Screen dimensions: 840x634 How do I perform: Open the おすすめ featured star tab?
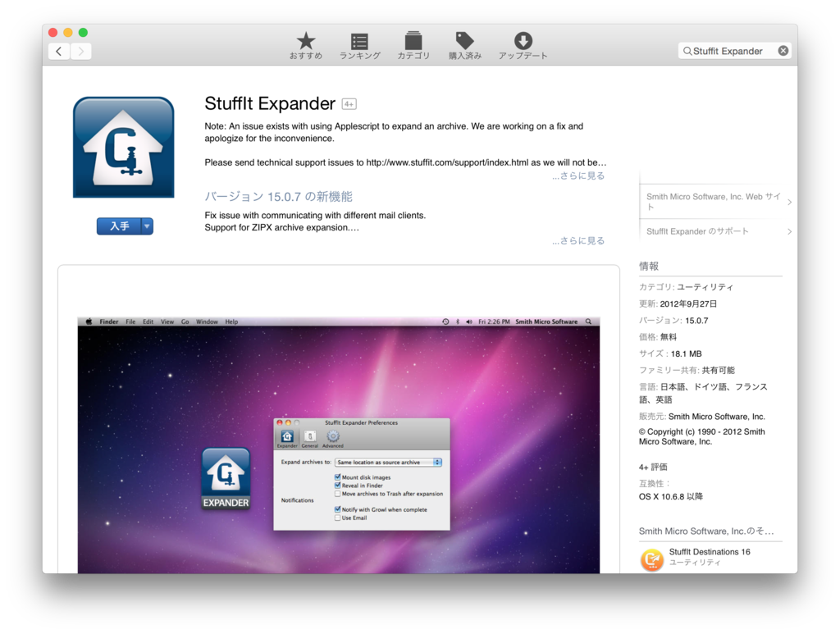pos(306,45)
